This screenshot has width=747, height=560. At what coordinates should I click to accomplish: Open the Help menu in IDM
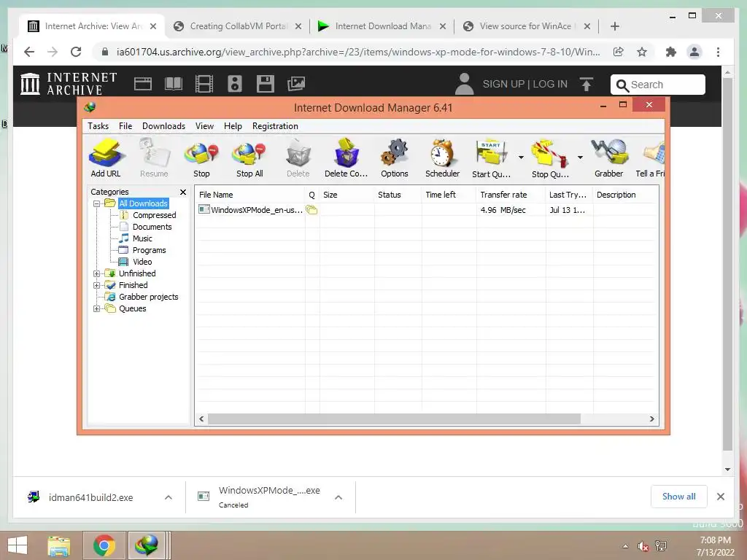[233, 126]
